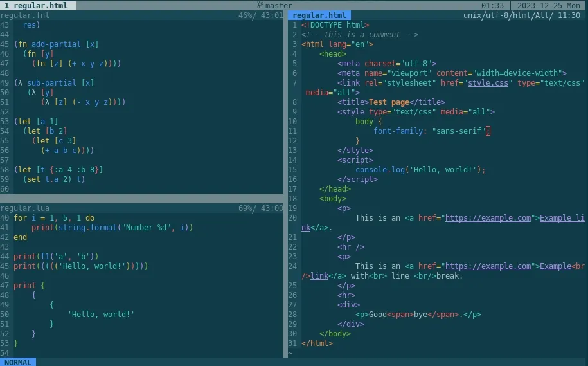This screenshot has height=366, width=588.
Task: Click the git branch icon next to master
Action: coord(260,5)
